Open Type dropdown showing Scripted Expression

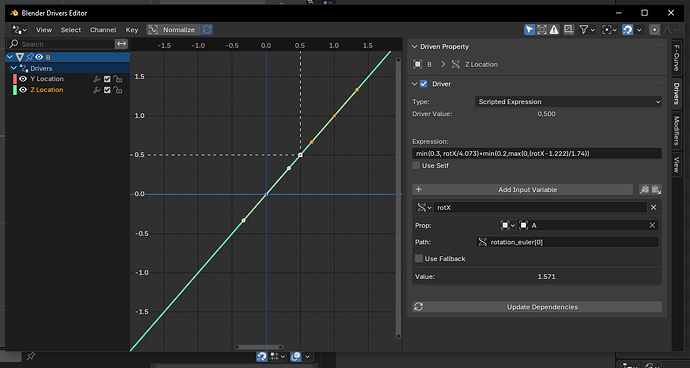568,102
